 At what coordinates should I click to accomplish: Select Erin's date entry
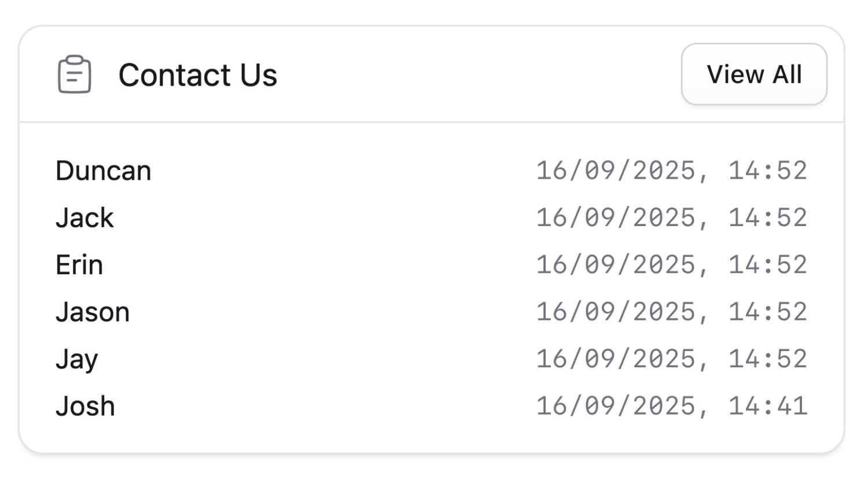671,264
